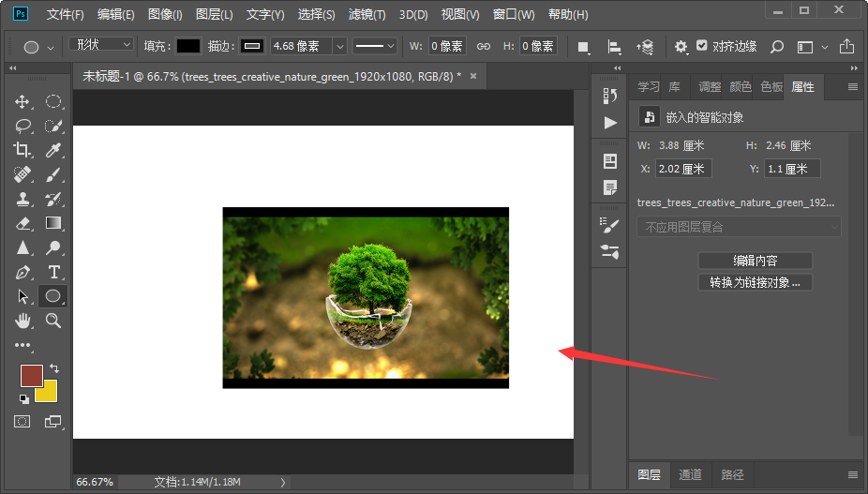868x494 pixels.
Task: Select the History Brush tool
Action: click(53, 199)
